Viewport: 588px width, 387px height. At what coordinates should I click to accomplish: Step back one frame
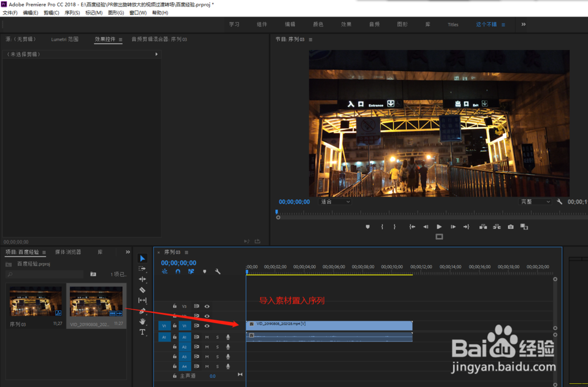pyautogui.click(x=426, y=227)
